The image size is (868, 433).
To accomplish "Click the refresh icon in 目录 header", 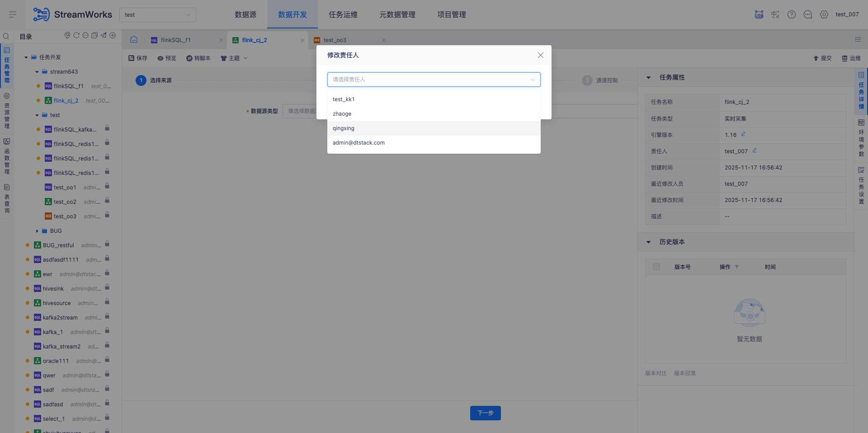I will [x=76, y=35].
